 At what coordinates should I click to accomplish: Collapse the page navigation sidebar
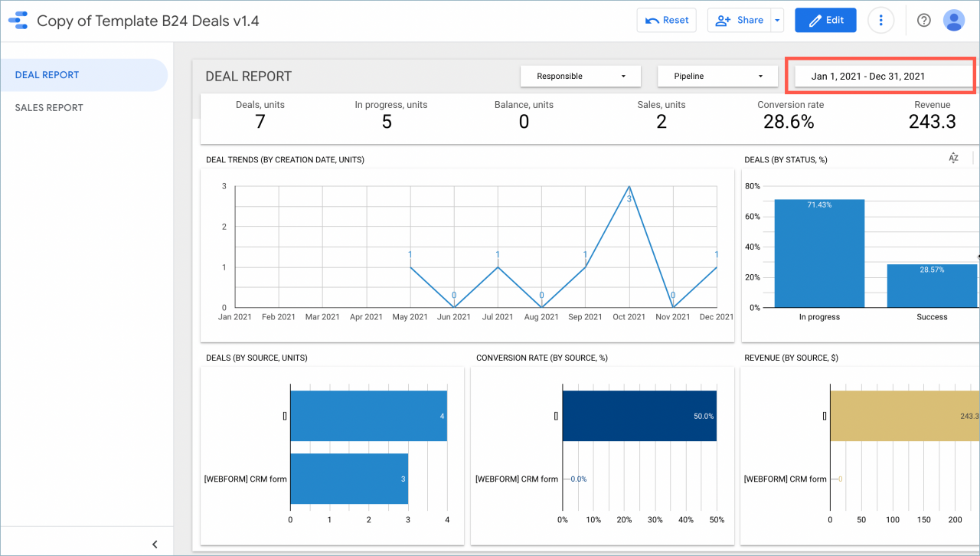[155, 545]
